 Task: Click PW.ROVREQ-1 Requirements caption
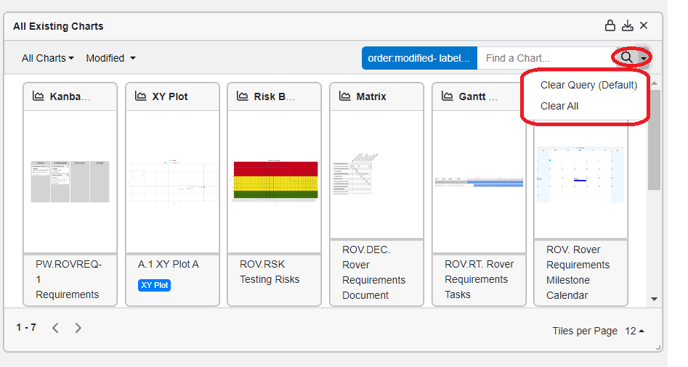(x=69, y=279)
